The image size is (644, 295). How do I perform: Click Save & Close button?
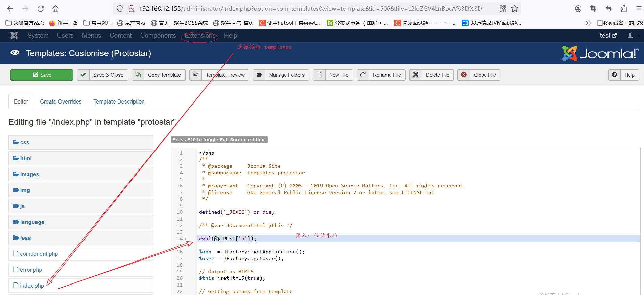[x=102, y=75]
